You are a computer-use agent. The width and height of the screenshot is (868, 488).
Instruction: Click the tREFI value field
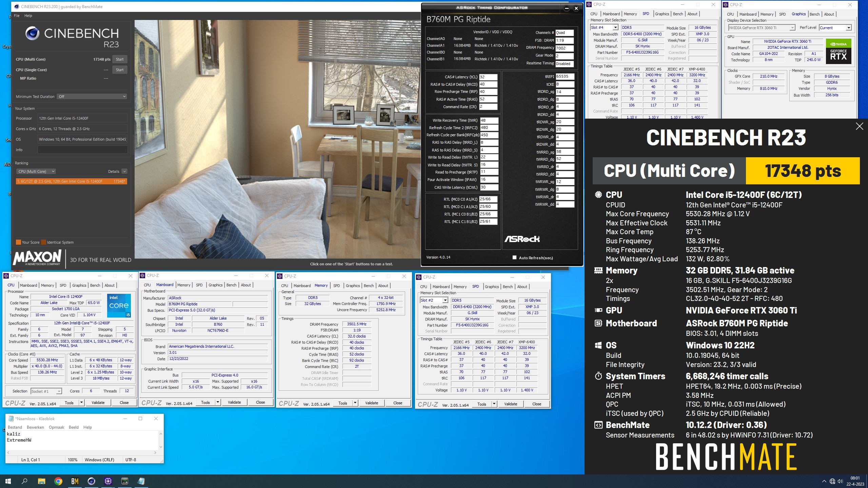[565, 77]
